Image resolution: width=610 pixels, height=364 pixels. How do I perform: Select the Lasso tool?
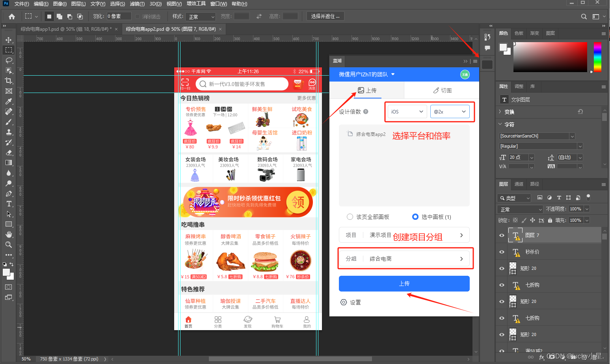[x=9, y=60]
